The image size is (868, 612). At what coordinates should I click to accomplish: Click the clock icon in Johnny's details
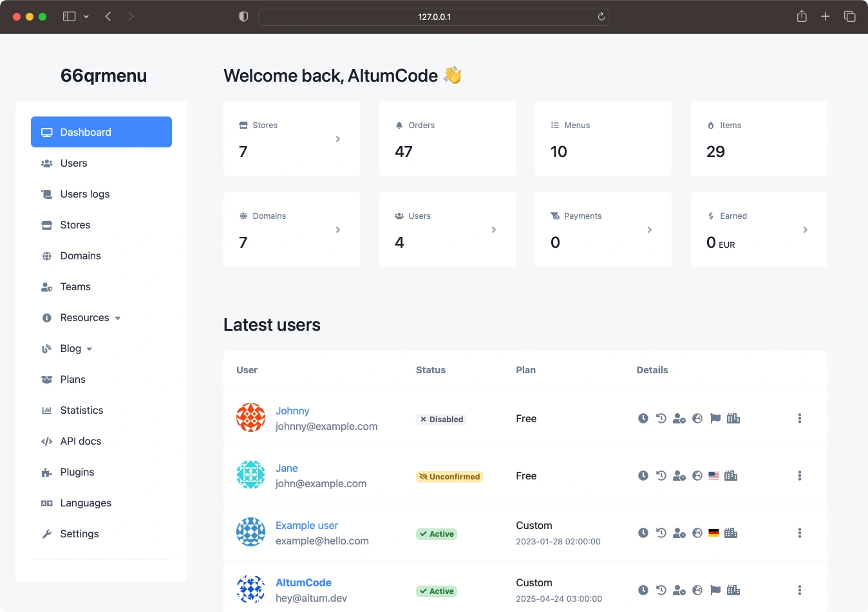pyautogui.click(x=643, y=418)
